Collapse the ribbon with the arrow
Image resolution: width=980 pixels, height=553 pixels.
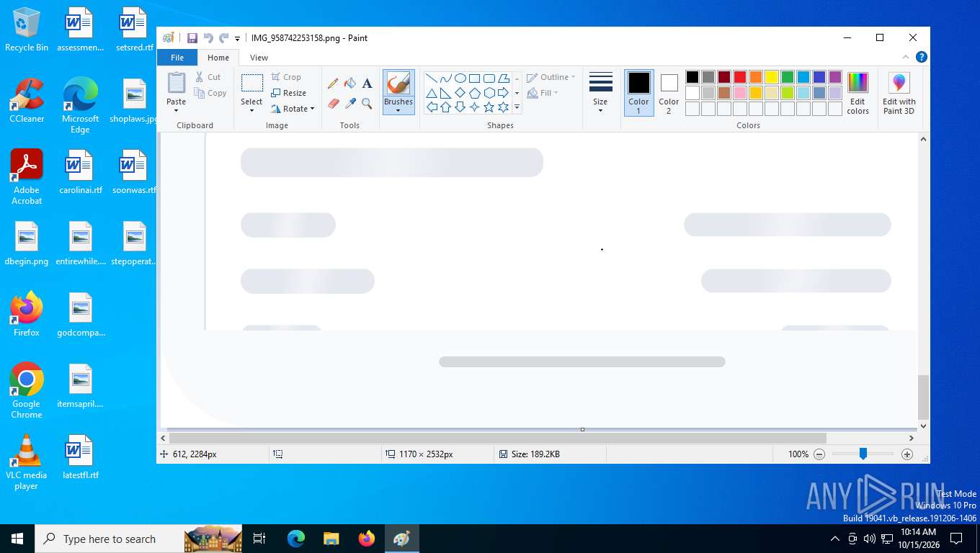point(906,58)
